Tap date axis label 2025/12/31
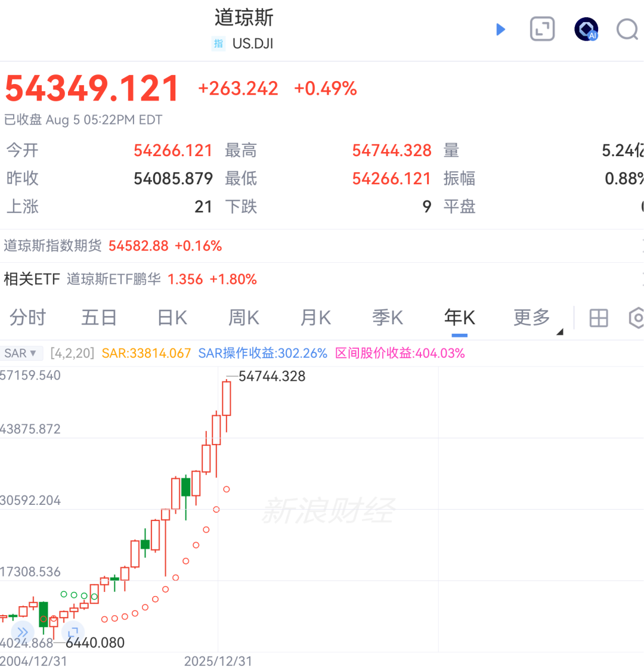 point(218,660)
